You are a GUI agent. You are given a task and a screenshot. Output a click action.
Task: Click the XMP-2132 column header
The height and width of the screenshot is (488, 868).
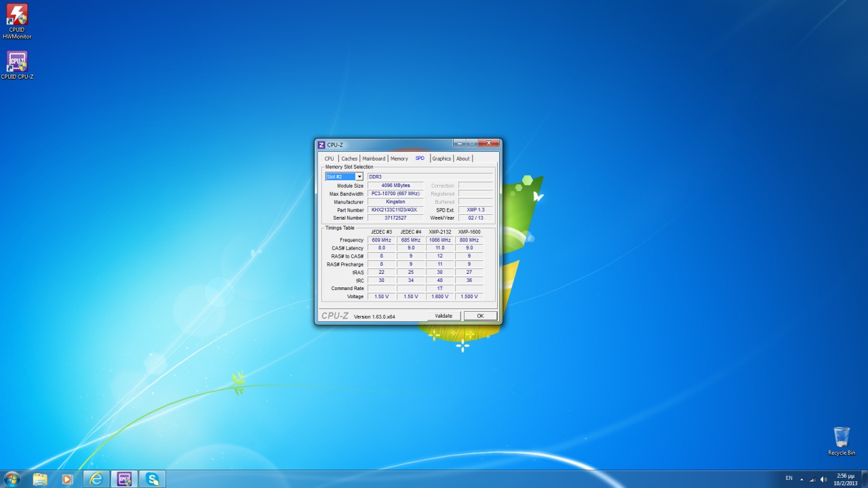tap(440, 232)
